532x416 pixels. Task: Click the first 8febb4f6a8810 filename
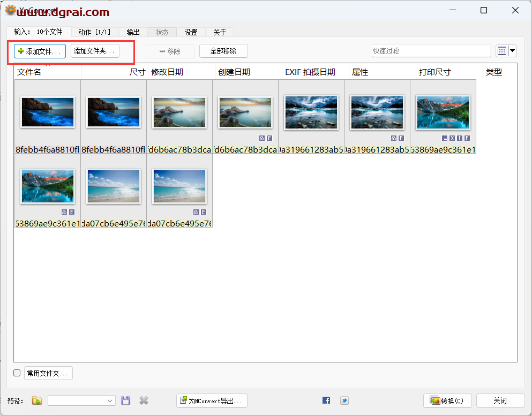pyautogui.click(x=48, y=149)
